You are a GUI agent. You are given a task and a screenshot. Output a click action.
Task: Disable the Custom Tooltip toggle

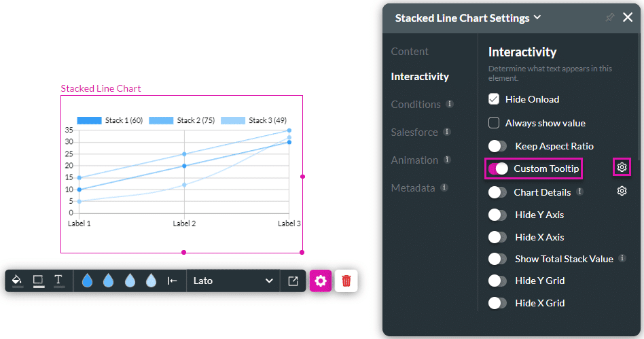(x=498, y=168)
